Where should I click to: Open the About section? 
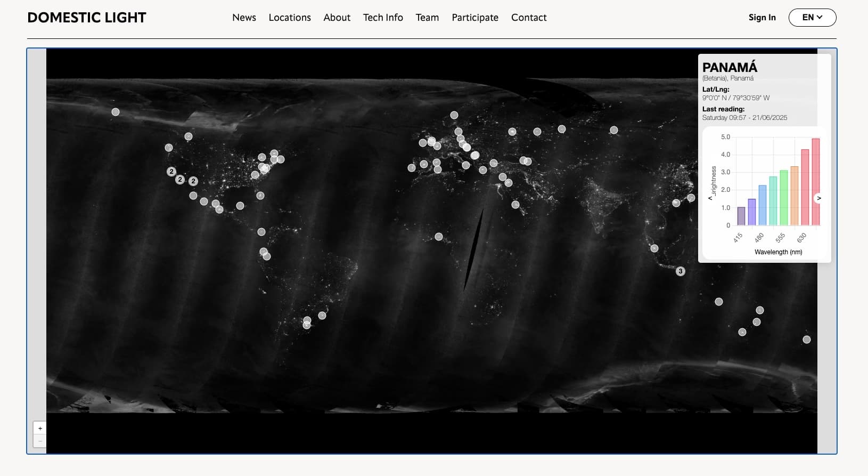(337, 18)
